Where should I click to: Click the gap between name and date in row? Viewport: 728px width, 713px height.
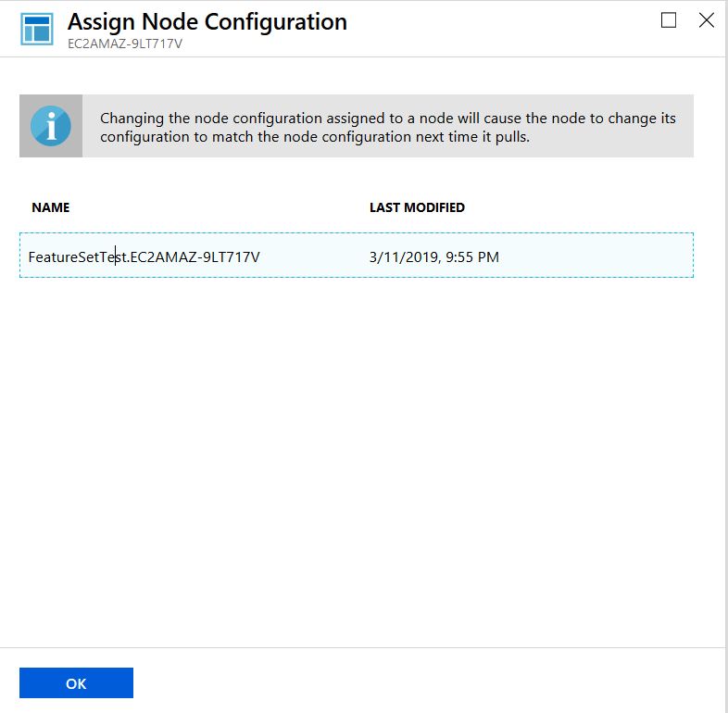[315, 256]
